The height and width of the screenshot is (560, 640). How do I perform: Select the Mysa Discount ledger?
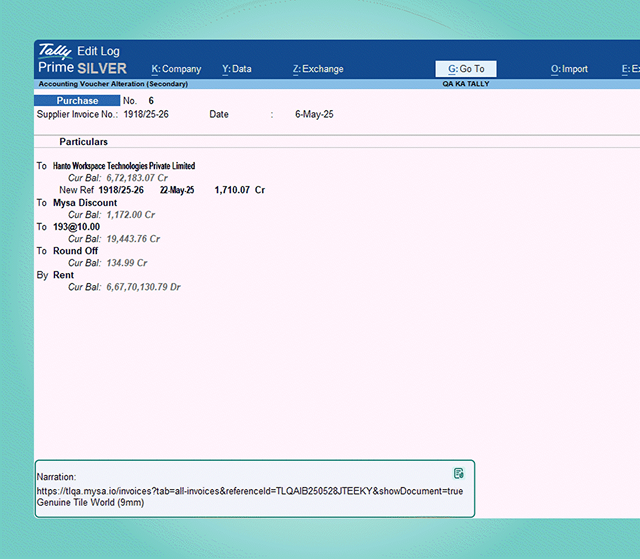click(85, 203)
